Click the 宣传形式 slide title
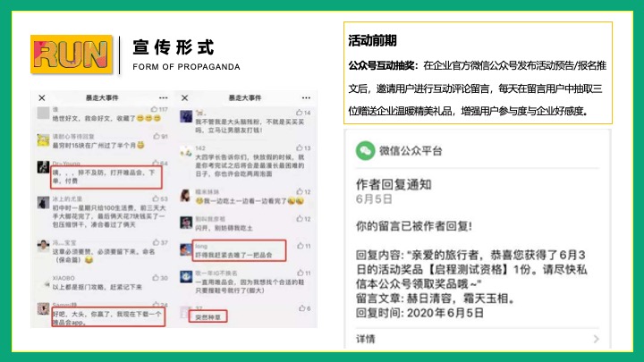 point(174,47)
